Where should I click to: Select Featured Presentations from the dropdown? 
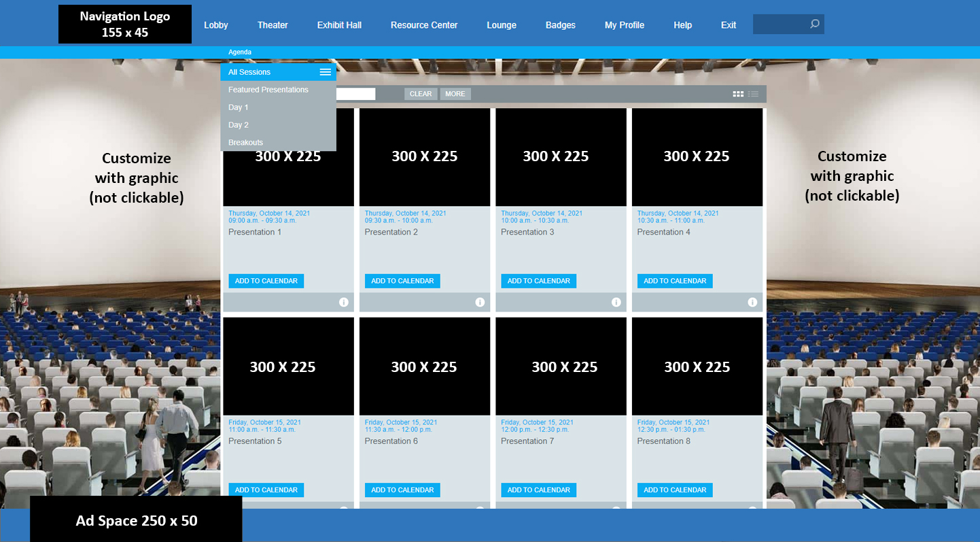(x=279, y=90)
